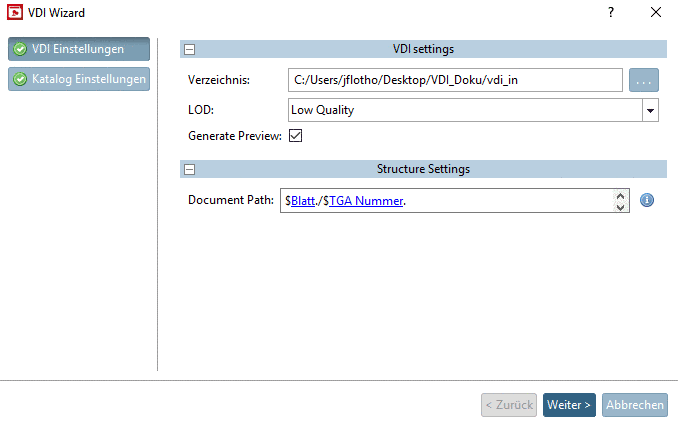Screen dimensions: 678x427
Task: Collapse the VDI settings section
Action: pyautogui.click(x=189, y=49)
